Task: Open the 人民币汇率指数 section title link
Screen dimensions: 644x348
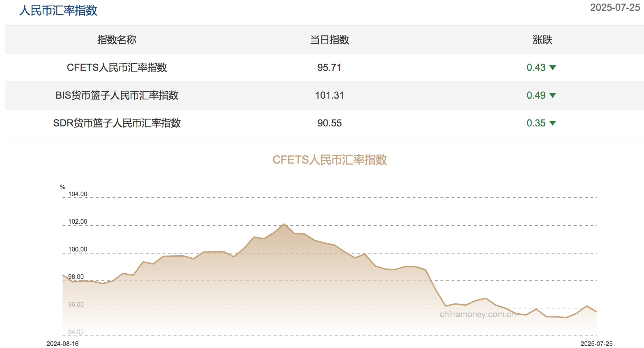Action: click(58, 10)
